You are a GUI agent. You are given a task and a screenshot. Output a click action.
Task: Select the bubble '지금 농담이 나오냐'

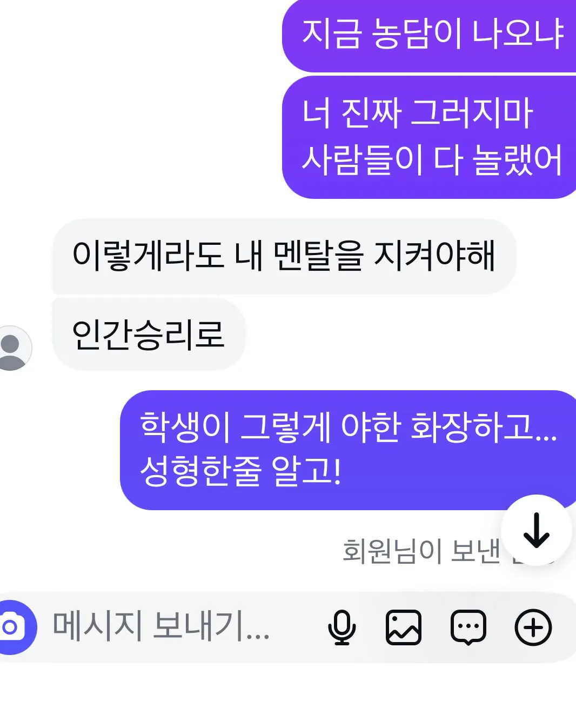(429, 36)
